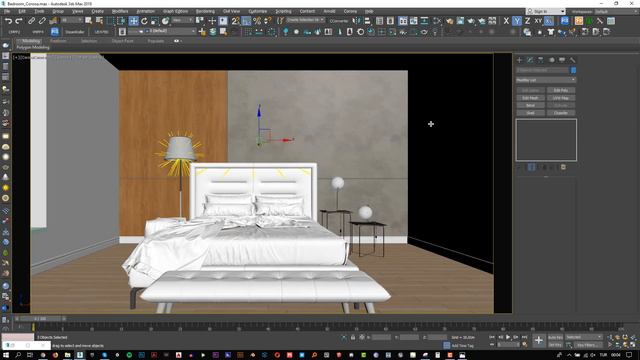Switch to the Modeling ribbon tab
Image resolution: width=640 pixels, height=360 pixels.
click(31, 41)
